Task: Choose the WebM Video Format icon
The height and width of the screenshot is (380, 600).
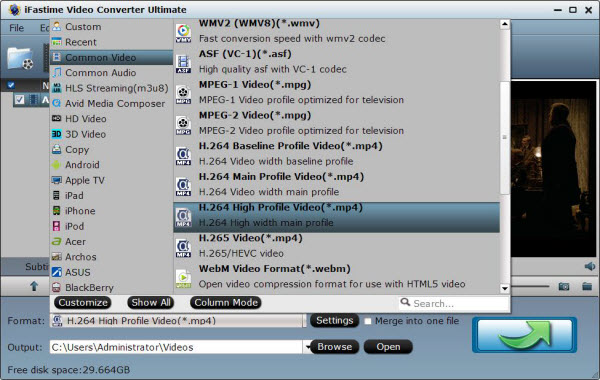Action: point(183,279)
